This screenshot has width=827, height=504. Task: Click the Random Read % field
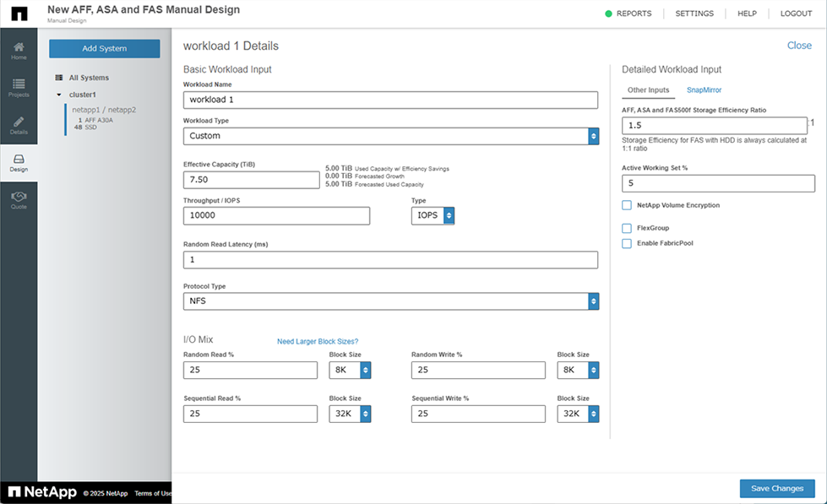point(251,370)
